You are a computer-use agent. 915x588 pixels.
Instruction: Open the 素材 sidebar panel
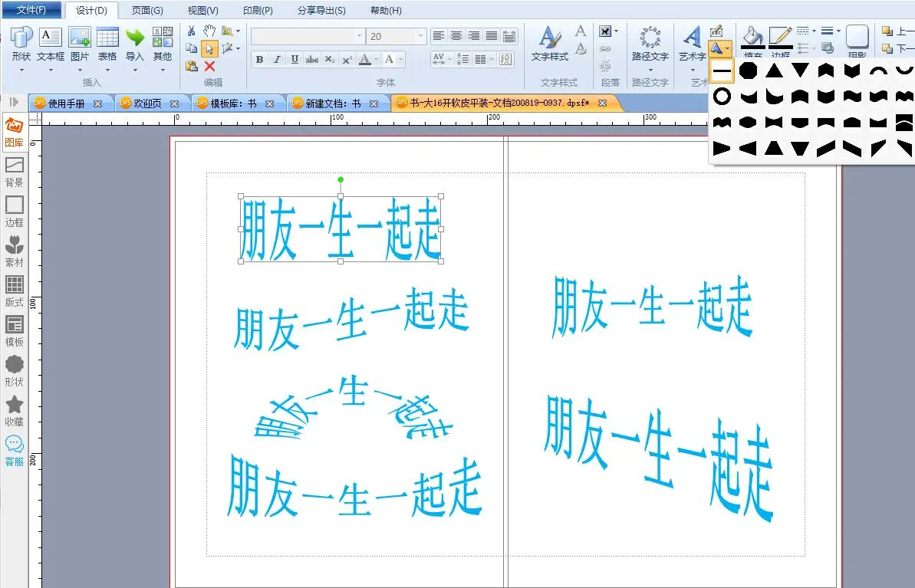[14, 252]
